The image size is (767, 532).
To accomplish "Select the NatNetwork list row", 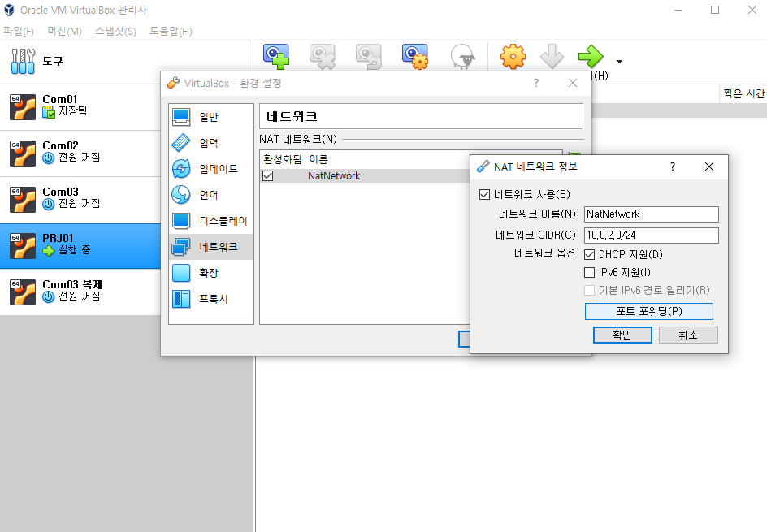I will tap(365, 176).
